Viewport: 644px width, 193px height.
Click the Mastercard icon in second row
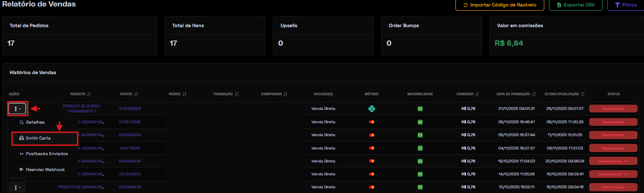(371, 122)
